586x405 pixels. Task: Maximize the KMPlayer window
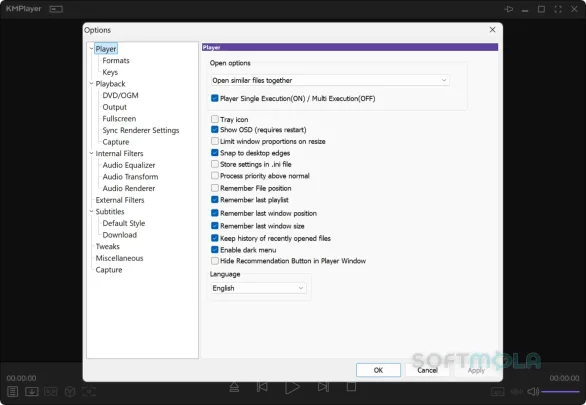[x=541, y=9]
